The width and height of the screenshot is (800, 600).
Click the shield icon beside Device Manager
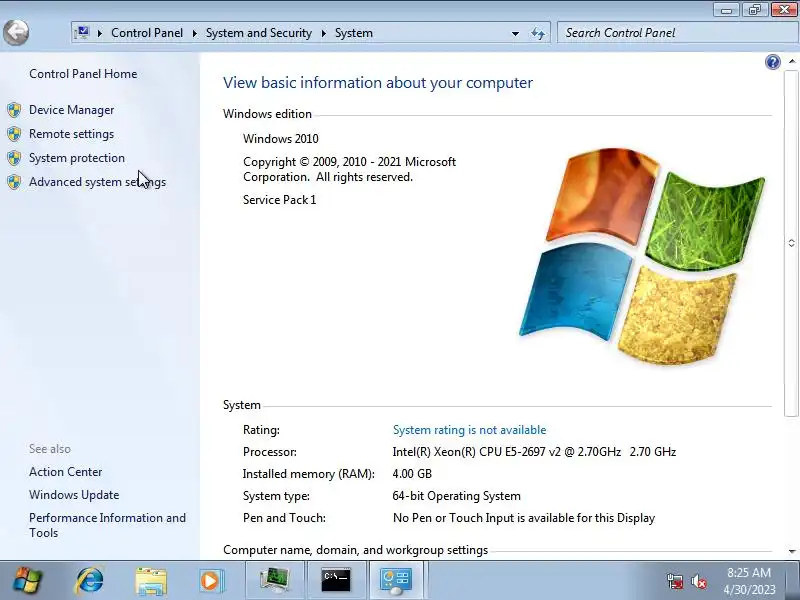(x=14, y=110)
